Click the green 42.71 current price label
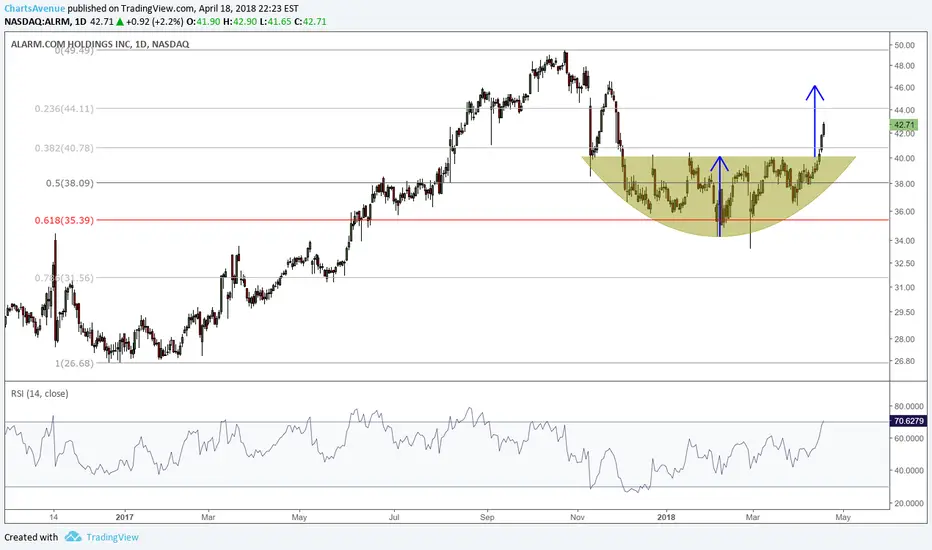Viewport: 932px width, 550px height. tap(904, 125)
